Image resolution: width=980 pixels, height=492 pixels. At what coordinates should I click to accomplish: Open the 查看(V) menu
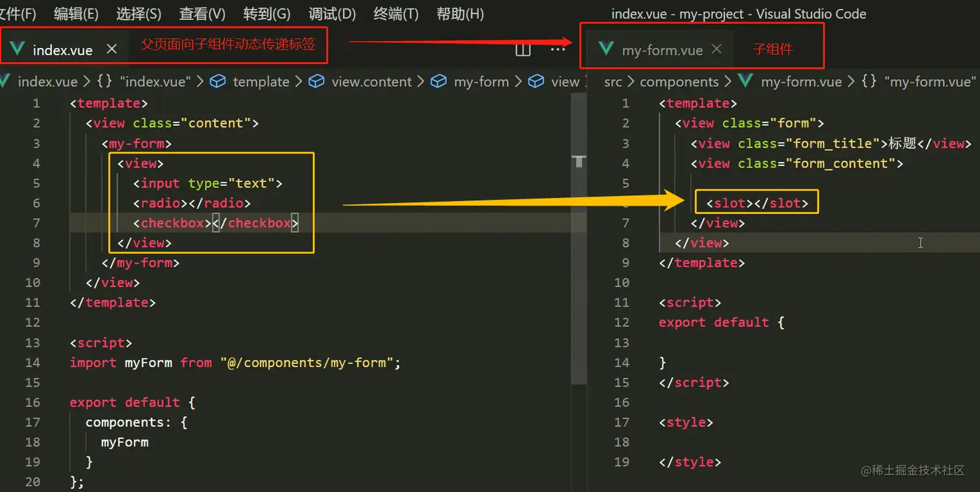click(x=202, y=14)
